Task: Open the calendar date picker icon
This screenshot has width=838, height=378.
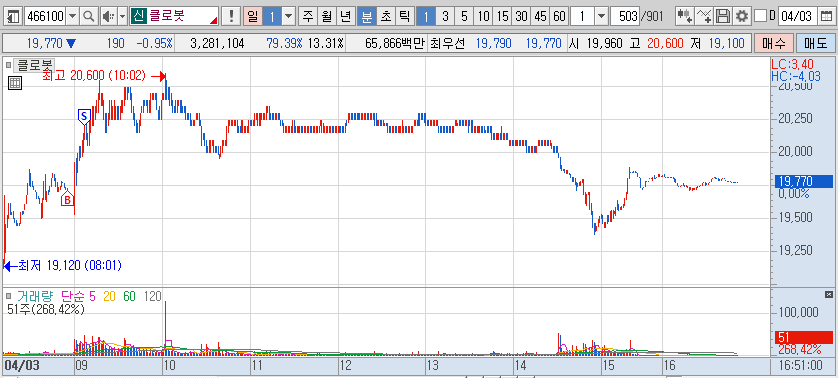Action: pos(826,17)
